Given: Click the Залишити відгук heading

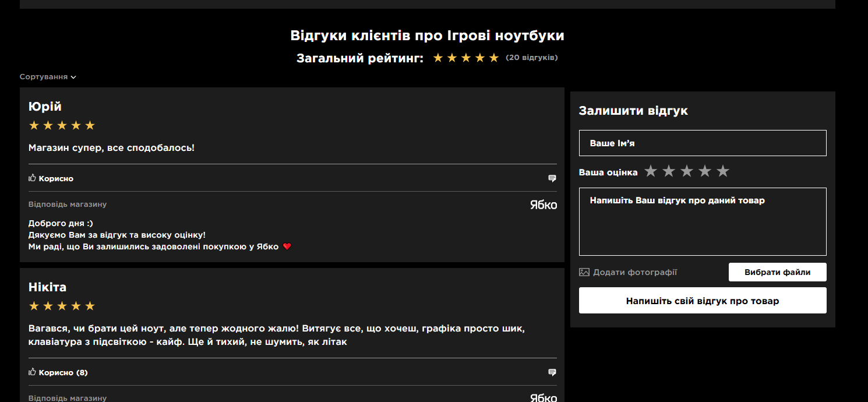Looking at the screenshot, I should (x=633, y=111).
